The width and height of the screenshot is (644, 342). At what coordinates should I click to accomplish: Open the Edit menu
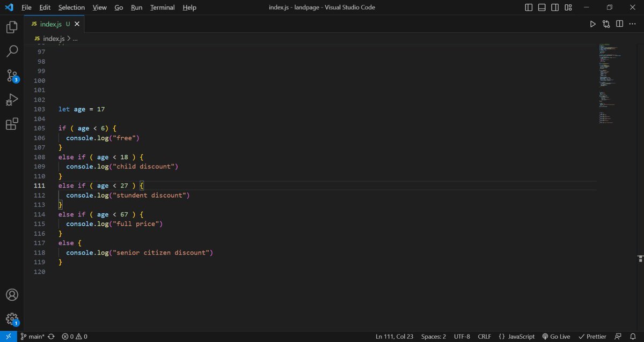(45, 8)
